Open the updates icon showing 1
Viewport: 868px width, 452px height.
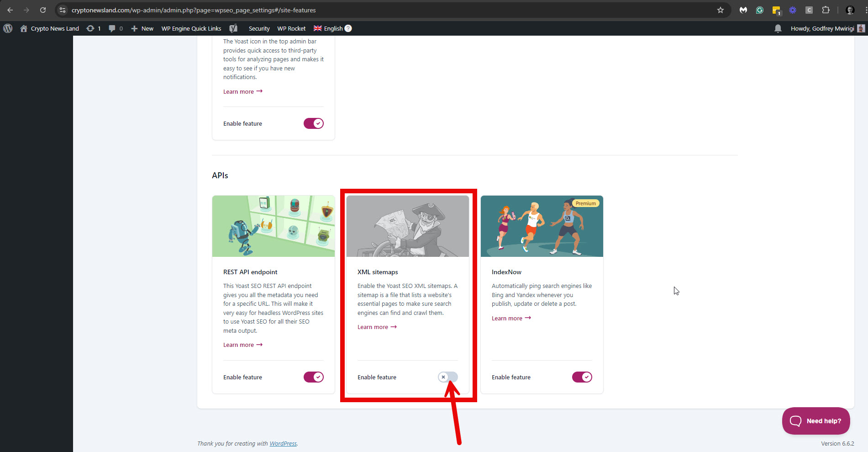(x=93, y=28)
